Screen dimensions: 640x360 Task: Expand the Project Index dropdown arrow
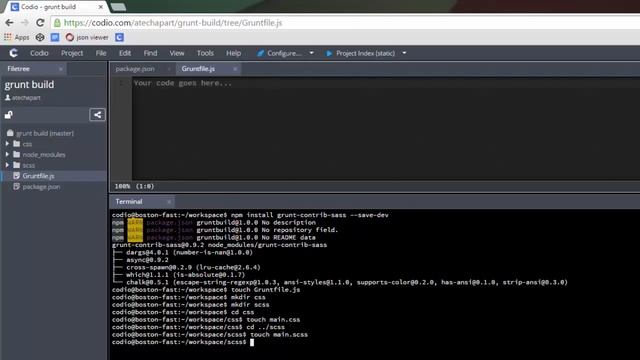(x=404, y=53)
